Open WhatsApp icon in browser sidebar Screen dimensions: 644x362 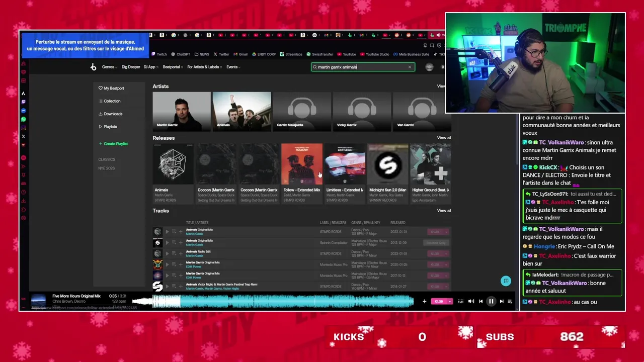23,119
